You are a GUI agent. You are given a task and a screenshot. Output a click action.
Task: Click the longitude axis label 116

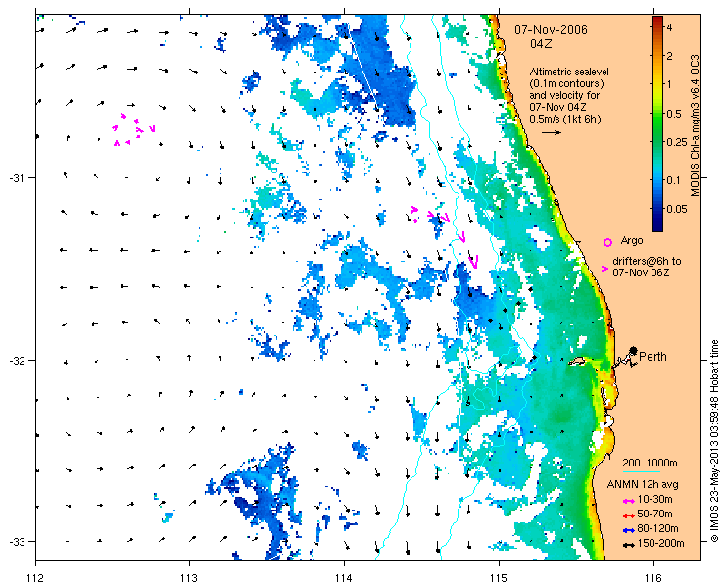tap(653, 578)
